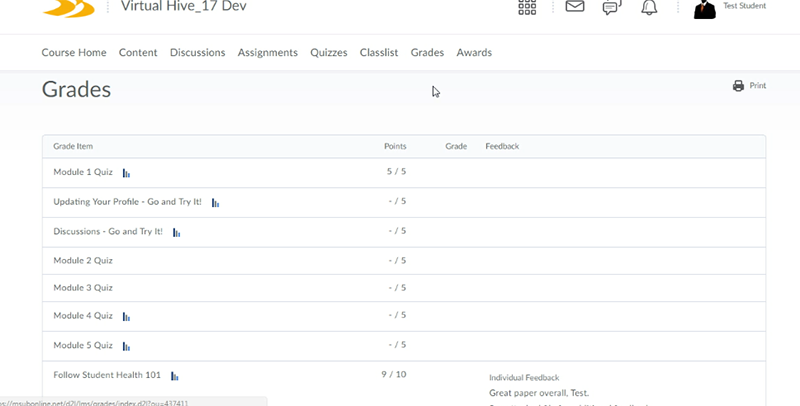Go to Course Home
Viewport: 800px width, 406px height.
(x=73, y=52)
